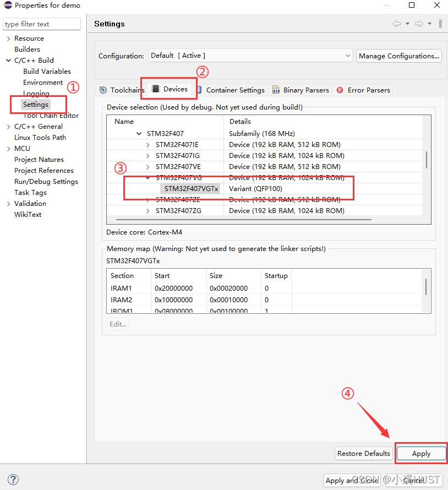The image size is (448, 490).
Task: Click the Error Parsers red icon
Action: pyautogui.click(x=340, y=90)
